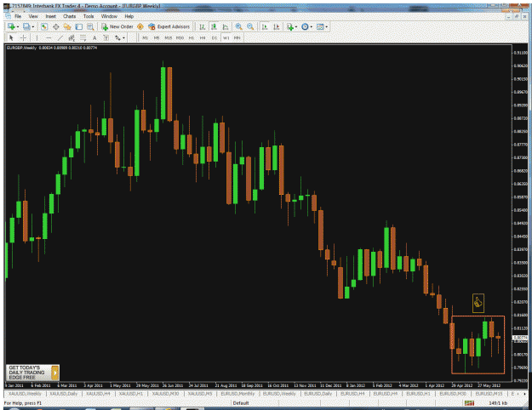Toggle the Terminal panel
Viewport: 532px width, 410px height.
(78, 26)
